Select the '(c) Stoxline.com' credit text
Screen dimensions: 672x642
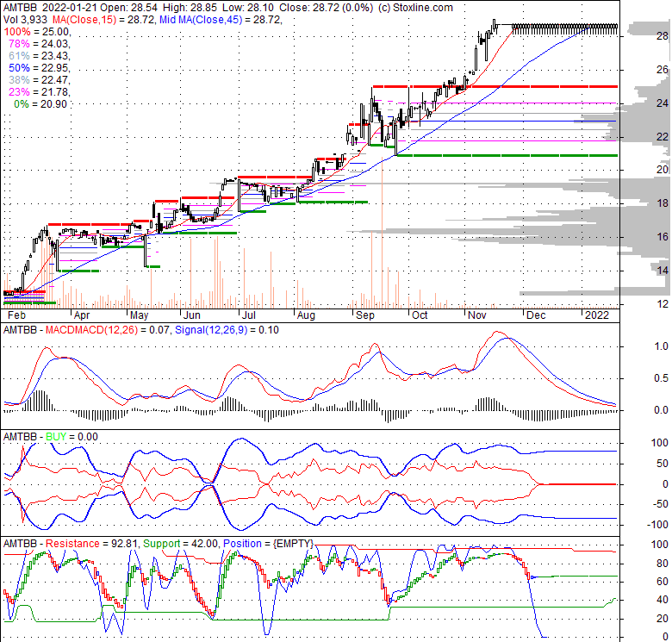coord(415,8)
